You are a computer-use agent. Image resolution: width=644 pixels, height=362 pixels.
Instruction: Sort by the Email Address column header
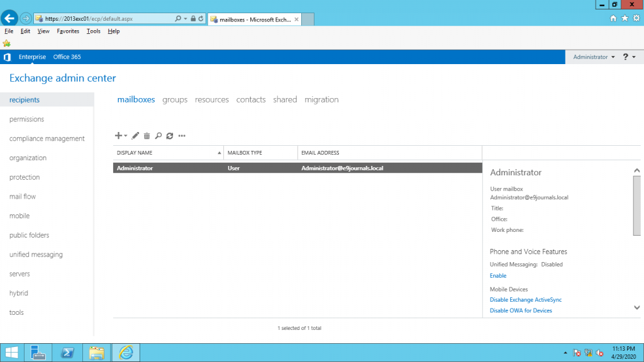click(390, 153)
